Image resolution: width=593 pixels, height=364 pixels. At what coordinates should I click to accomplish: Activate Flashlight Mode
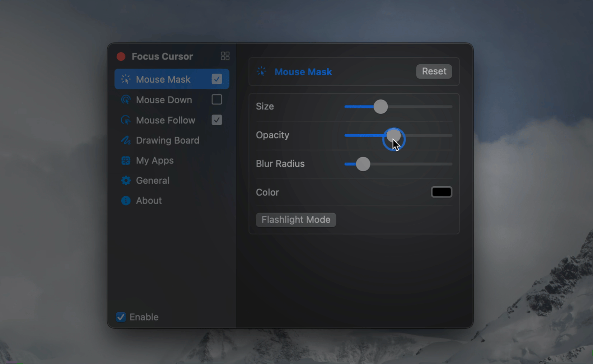pos(296,220)
